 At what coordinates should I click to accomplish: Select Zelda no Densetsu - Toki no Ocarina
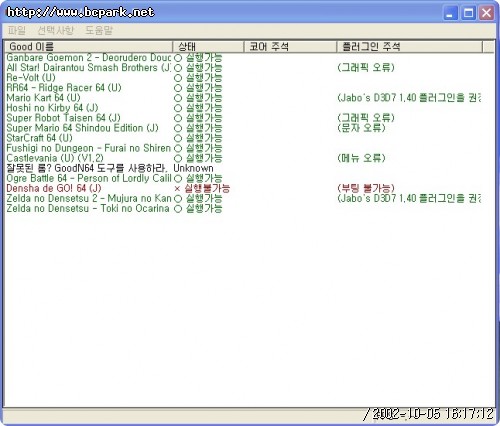point(88,208)
